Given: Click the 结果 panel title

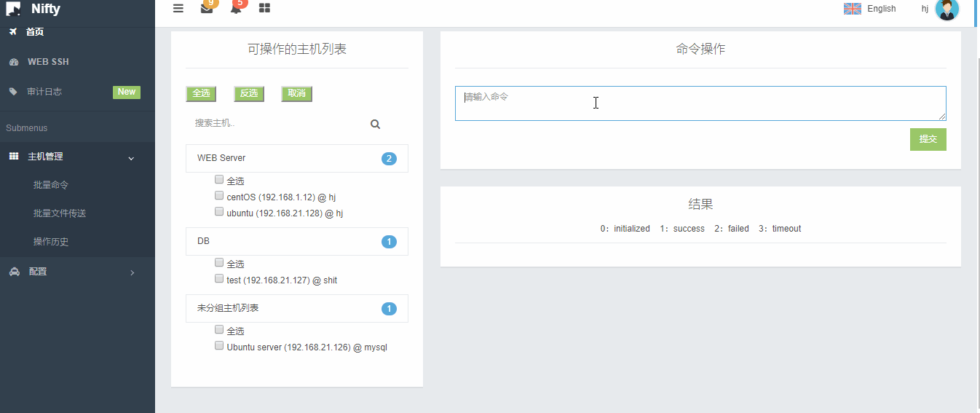Looking at the screenshot, I should click(700, 205).
